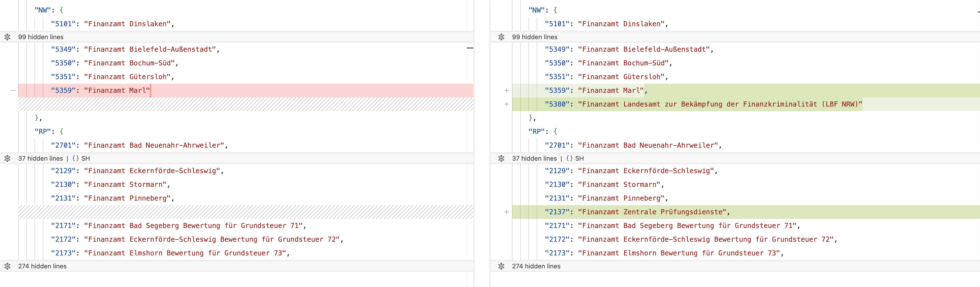The height and width of the screenshot is (287, 980).
Task: Click the plus marker beside "5380" line
Action: click(507, 104)
